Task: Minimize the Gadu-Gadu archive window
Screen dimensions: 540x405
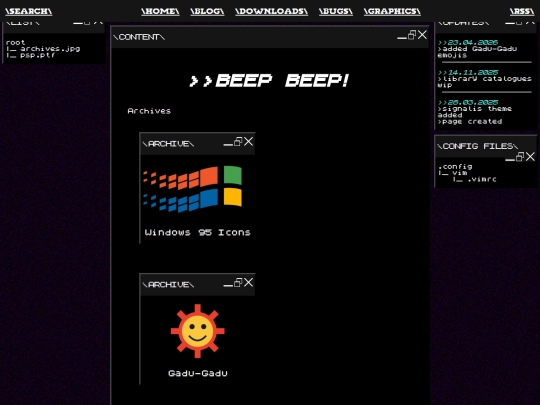Action: pyautogui.click(x=228, y=285)
